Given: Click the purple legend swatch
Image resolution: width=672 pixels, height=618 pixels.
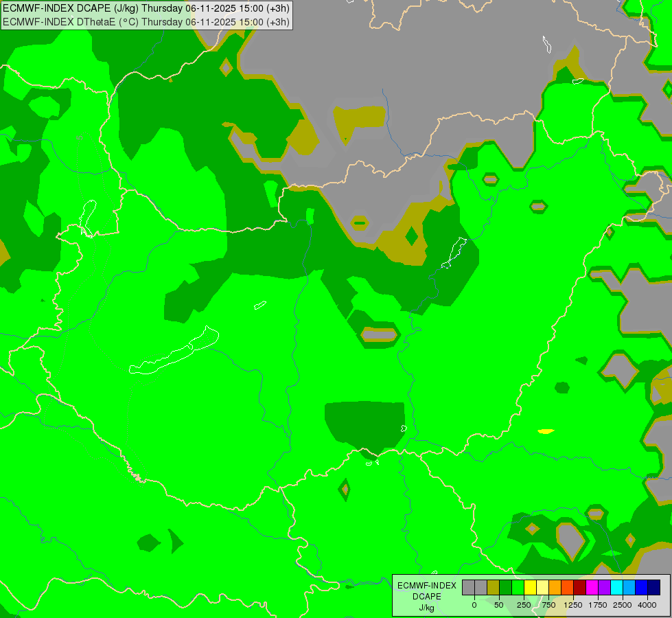Looking at the screenshot, I should pyautogui.click(x=605, y=588).
